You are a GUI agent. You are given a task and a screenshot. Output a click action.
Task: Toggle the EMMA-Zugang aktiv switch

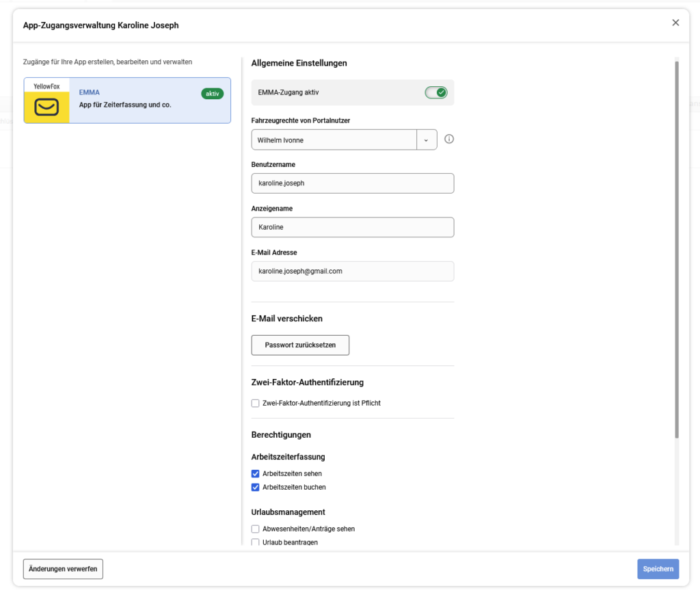pyautogui.click(x=435, y=92)
